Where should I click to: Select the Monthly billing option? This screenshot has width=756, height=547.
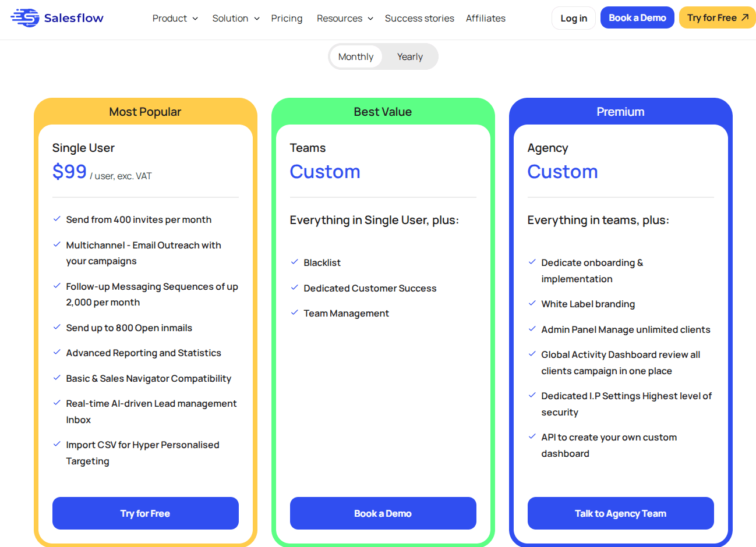point(355,57)
